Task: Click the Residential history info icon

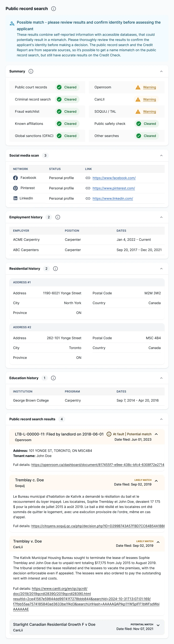Action: (x=56, y=269)
